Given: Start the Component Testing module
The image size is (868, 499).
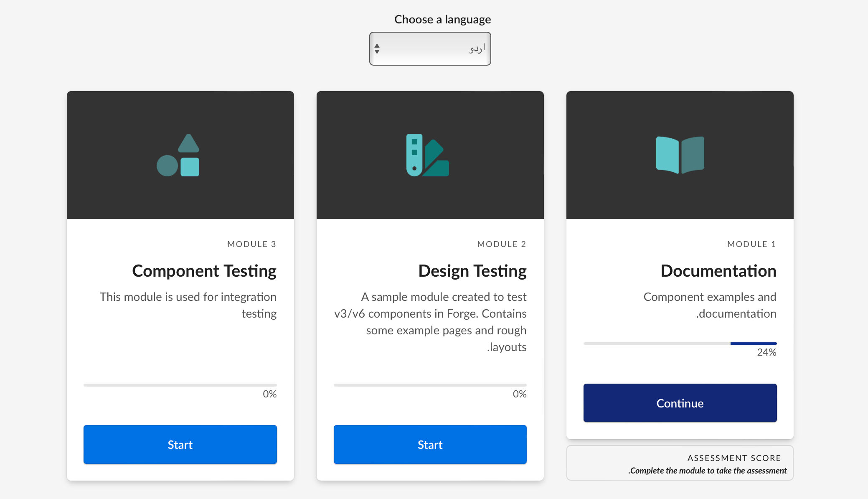Looking at the screenshot, I should click(180, 444).
